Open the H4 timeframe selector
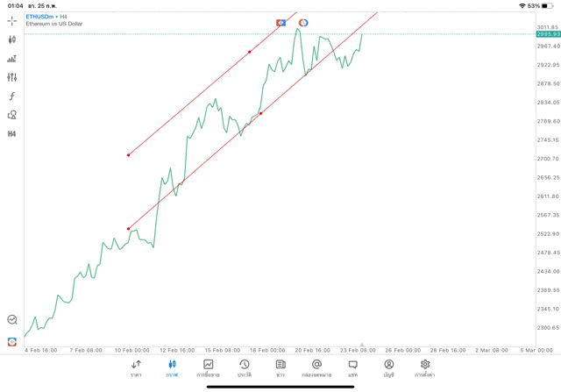Image resolution: width=561 pixels, height=392 pixels. click(12, 134)
